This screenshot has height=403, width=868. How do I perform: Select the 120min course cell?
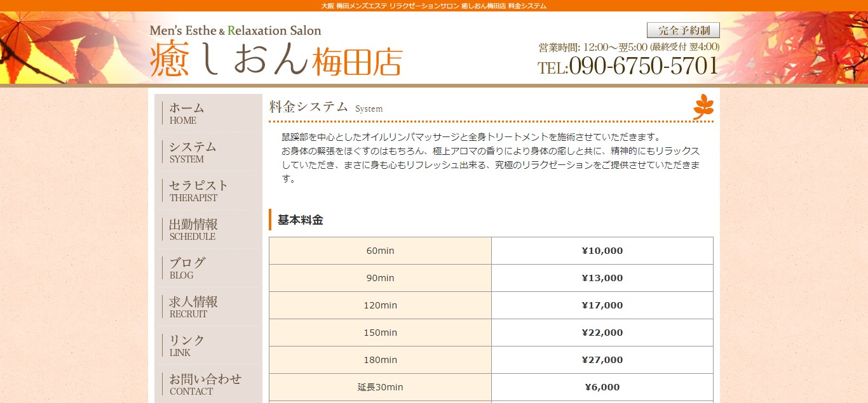(x=380, y=305)
